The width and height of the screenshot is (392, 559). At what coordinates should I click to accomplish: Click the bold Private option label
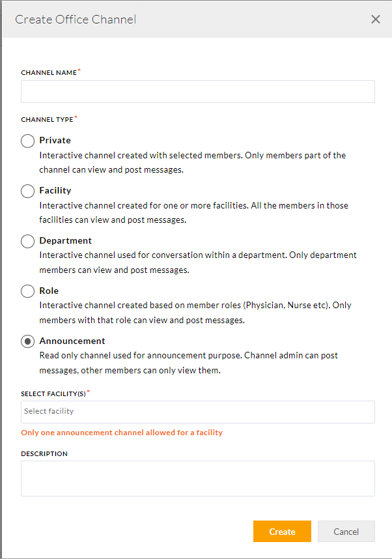[55, 140]
